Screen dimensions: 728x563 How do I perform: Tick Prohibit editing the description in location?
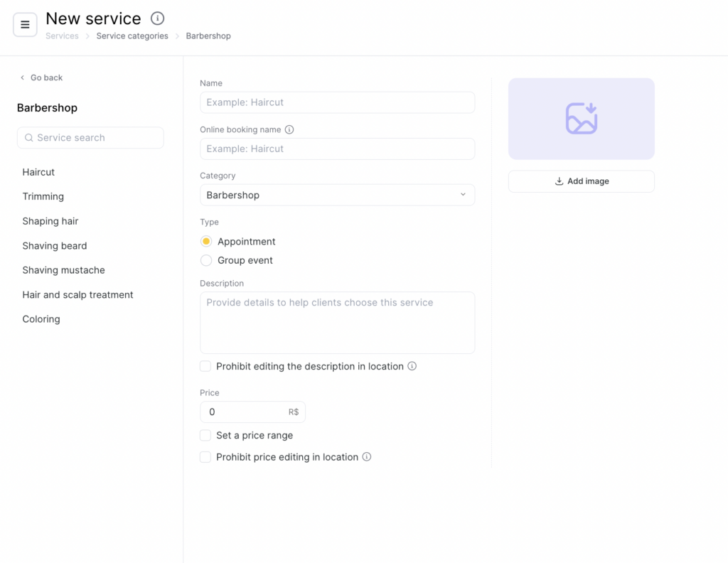[205, 366]
